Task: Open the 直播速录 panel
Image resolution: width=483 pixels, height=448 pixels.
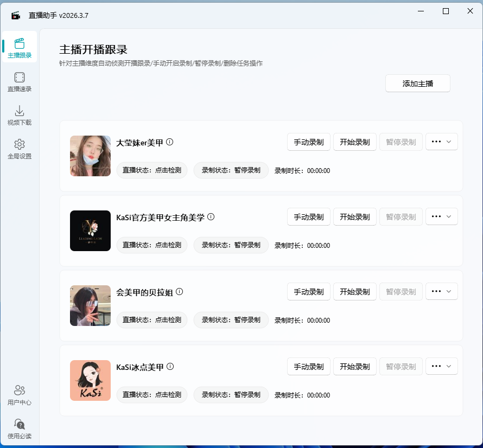Action: [20, 82]
